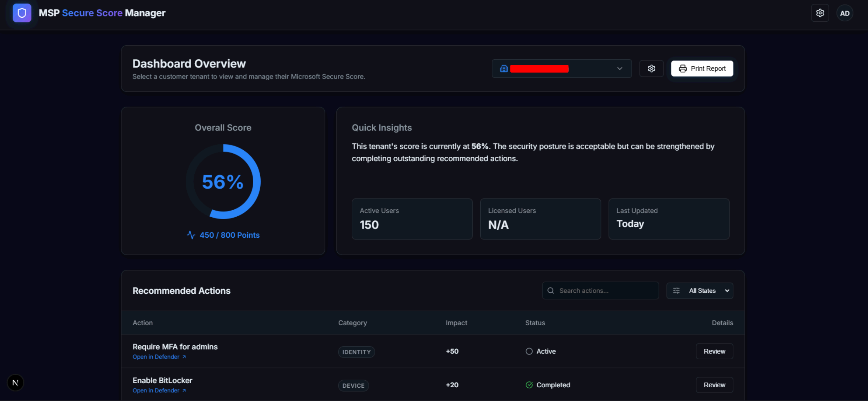Open tenant settings gear beside Print Report
Viewport: 868px width, 401px height.
[651, 68]
